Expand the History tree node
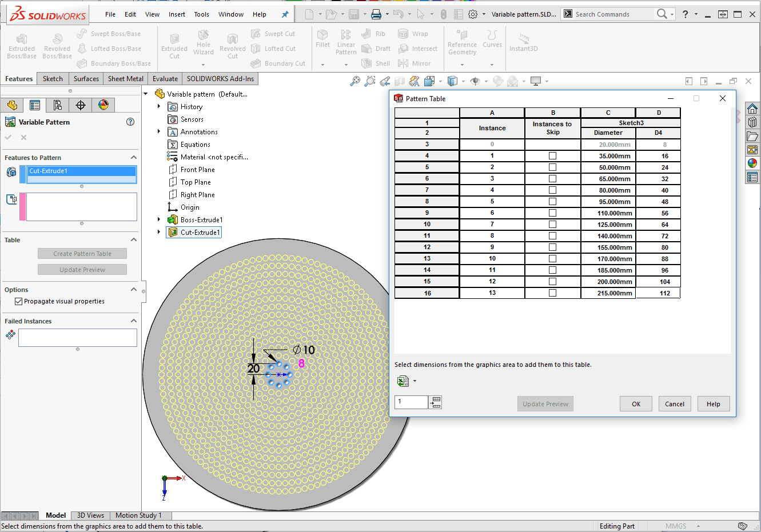761x532 pixels. coord(159,106)
